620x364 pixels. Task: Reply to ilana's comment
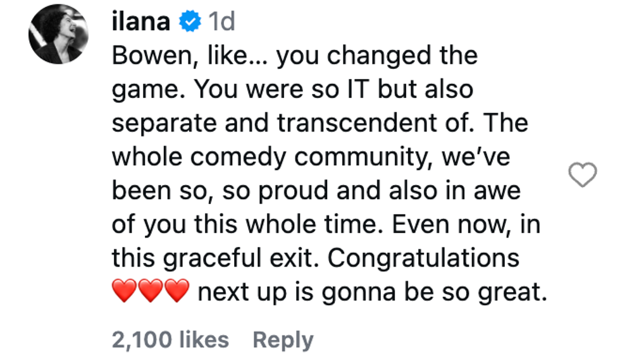click(x=283, y=340)
